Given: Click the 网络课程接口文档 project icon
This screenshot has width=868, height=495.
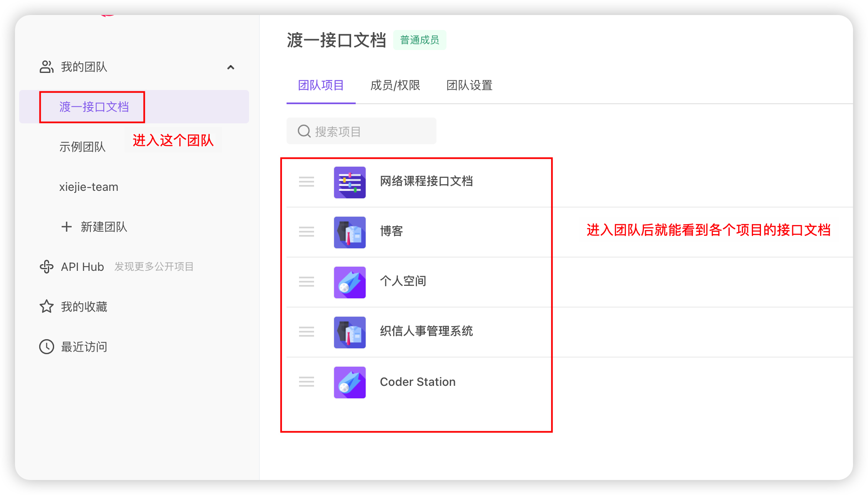Looking at the screenshot, I should (x=350, y=182).
